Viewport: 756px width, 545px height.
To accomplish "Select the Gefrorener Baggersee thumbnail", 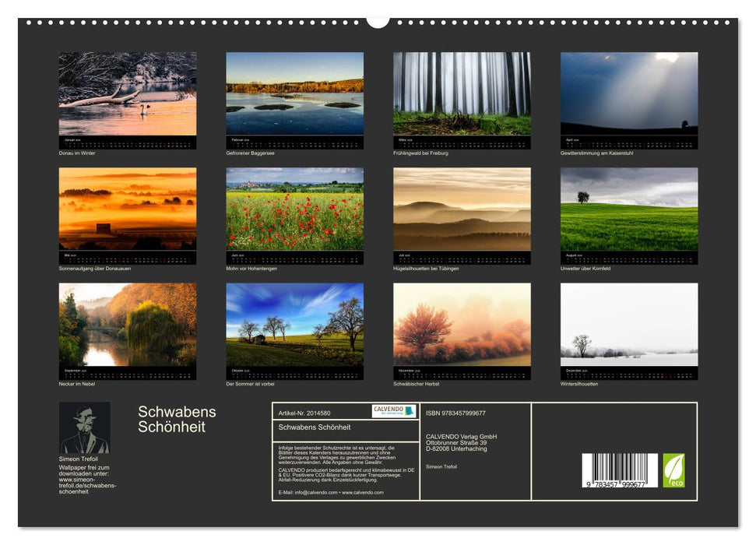I will [294, 94].
